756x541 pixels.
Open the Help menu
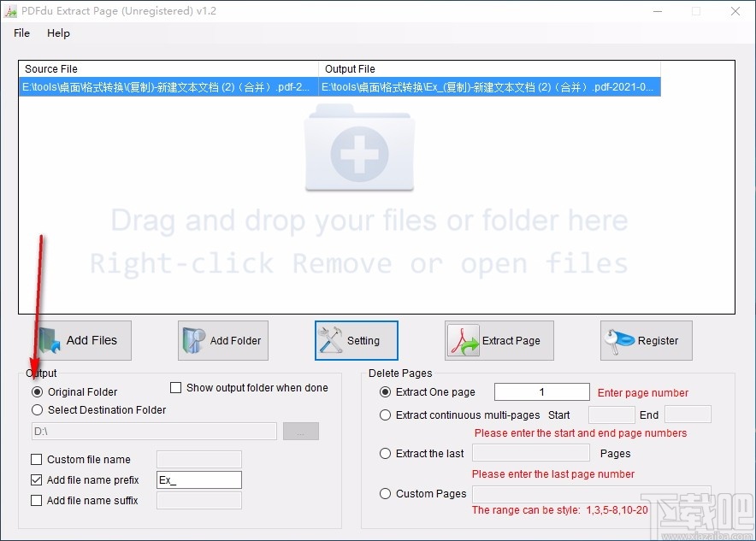pyautogui.click(x=58, y=33)
